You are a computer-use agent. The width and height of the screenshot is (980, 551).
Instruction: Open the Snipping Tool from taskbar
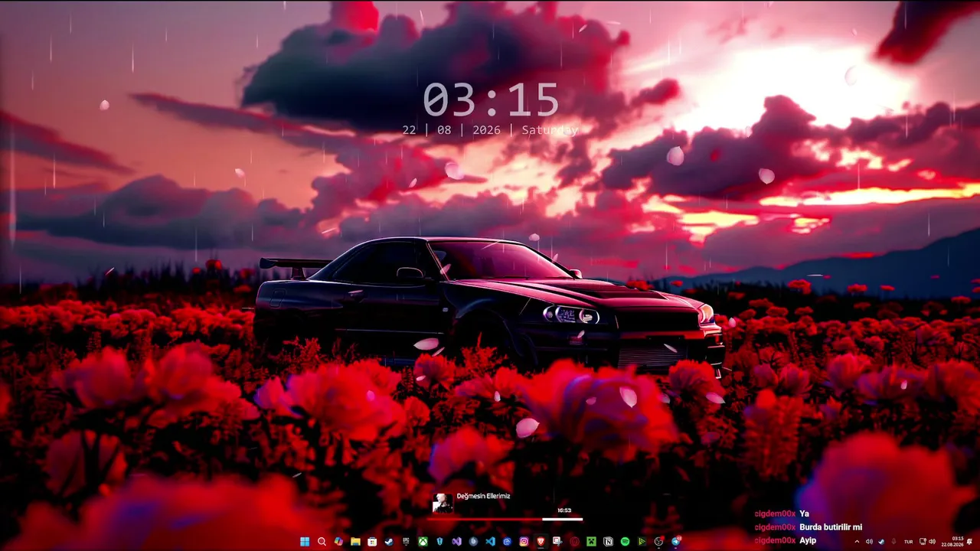tap(557, 542)
